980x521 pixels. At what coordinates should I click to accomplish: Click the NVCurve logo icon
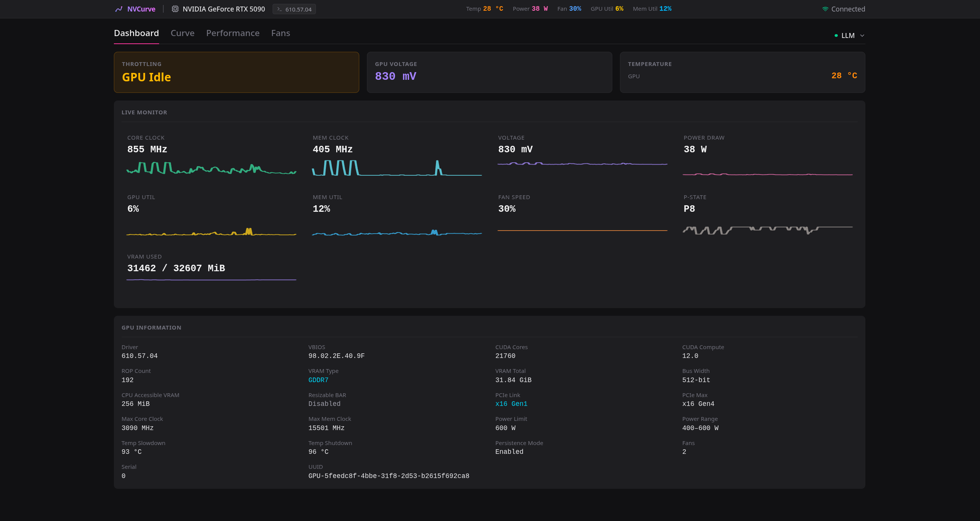tap(119, 9)
